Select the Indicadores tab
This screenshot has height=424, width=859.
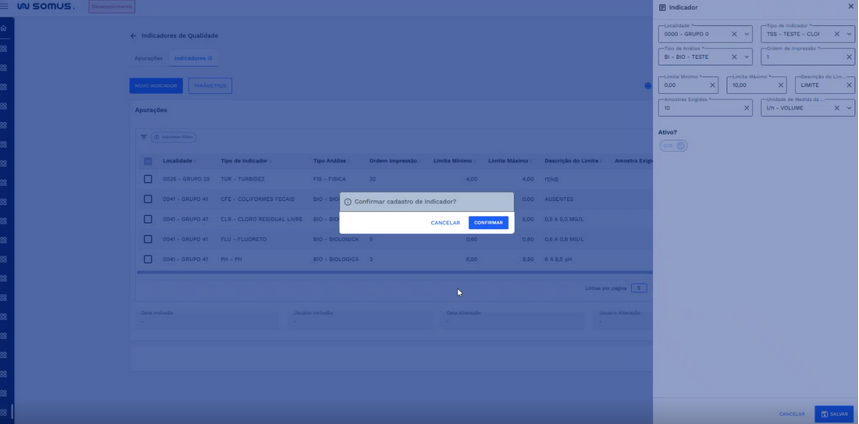coord(193,58)
